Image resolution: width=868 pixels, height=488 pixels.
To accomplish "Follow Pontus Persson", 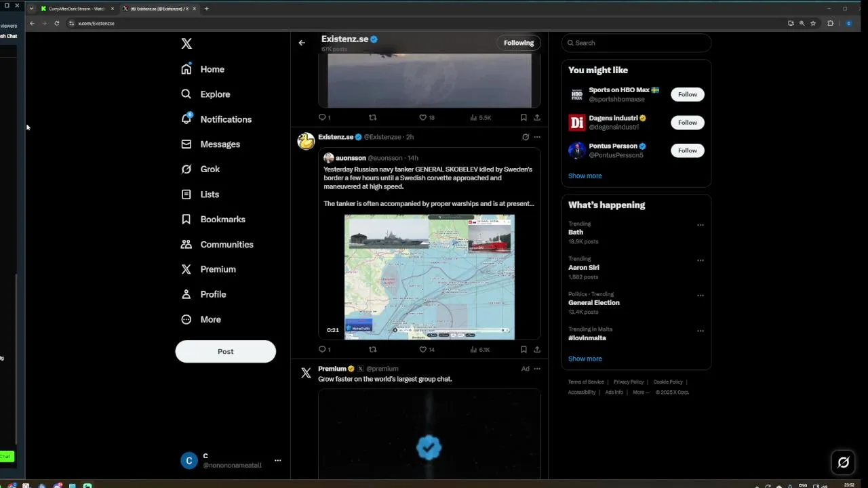I will pyautogui.click(x=688, y=150).
